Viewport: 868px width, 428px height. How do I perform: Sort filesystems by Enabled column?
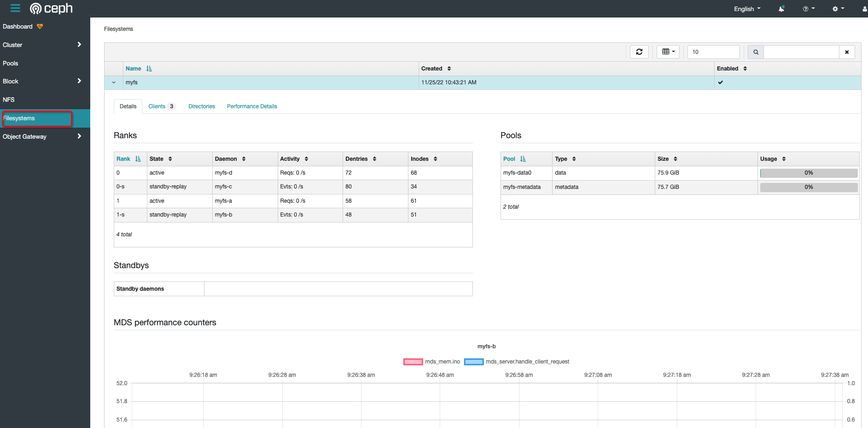(x=732, y=69)
